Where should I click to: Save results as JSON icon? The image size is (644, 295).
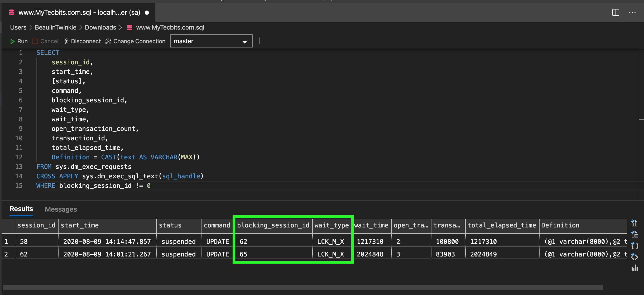click(634, 245)
